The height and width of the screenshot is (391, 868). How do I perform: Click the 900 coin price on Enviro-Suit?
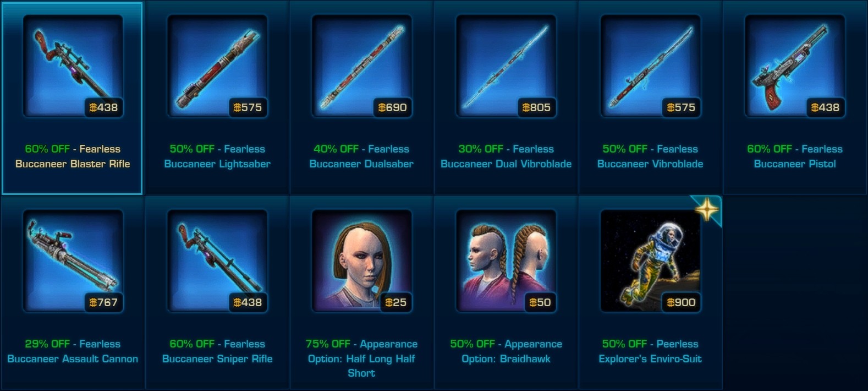coord(681,302)
